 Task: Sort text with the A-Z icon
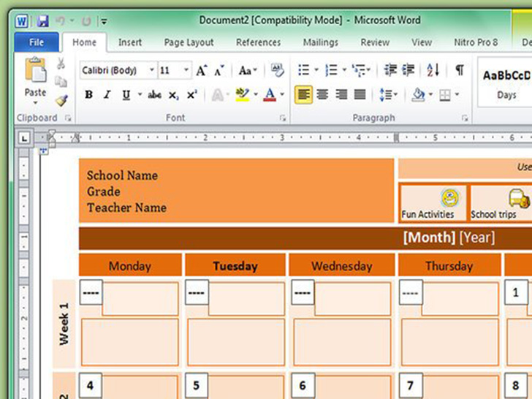433,70
